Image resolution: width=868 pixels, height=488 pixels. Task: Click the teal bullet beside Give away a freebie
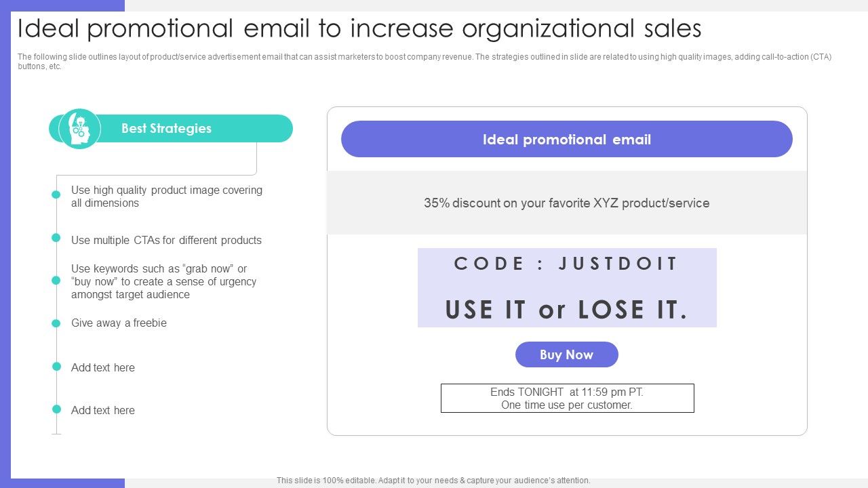[56, 323]
